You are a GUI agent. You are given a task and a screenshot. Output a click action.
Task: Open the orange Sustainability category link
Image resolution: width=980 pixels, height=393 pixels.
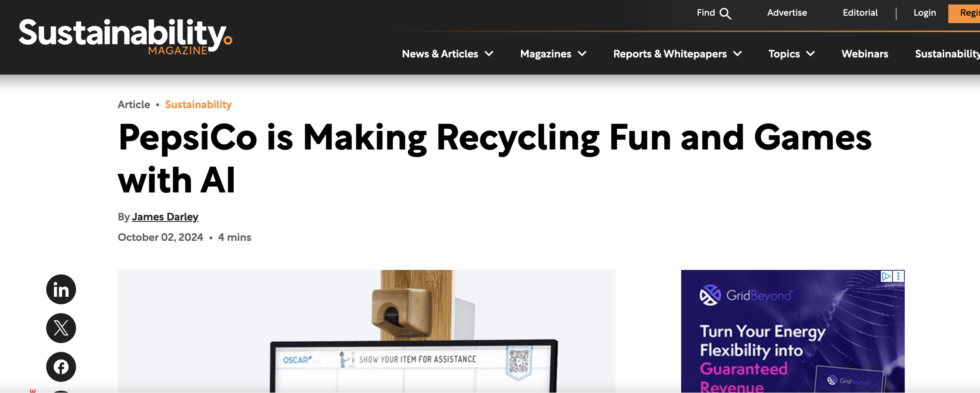coord(198,105)
